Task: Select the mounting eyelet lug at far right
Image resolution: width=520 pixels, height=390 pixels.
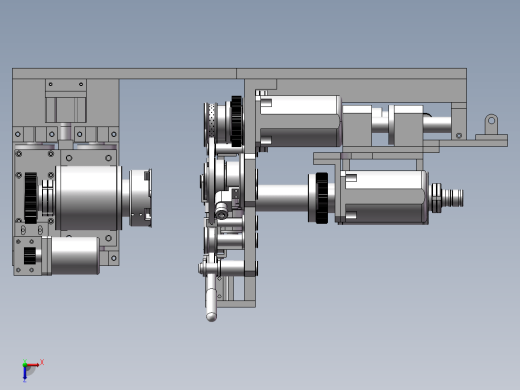Action: 491,124
